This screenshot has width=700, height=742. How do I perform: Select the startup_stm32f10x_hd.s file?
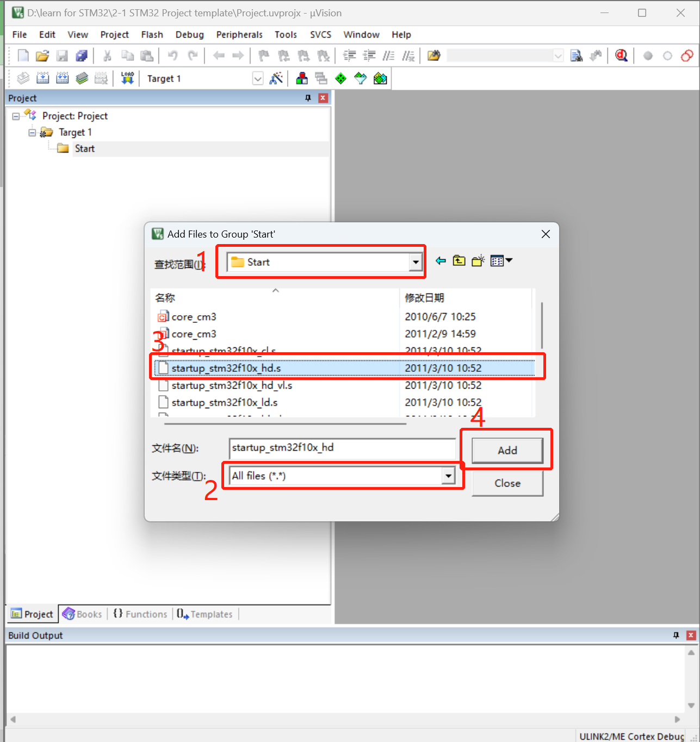[x=344, y=368]
